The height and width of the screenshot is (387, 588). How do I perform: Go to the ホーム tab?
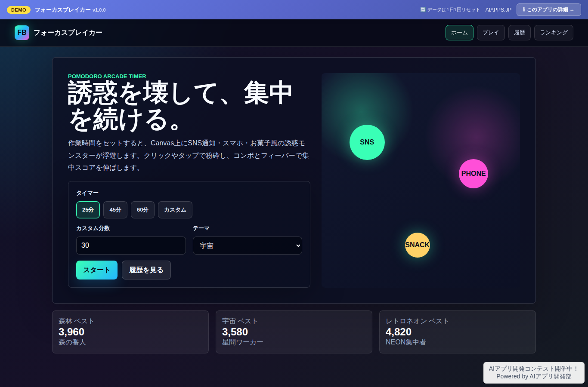(459, 33)
